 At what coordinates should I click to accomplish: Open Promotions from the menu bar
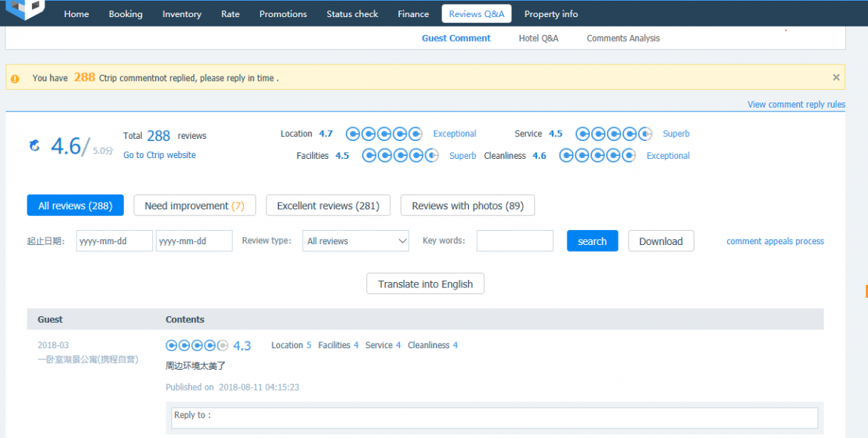(283, 13)
